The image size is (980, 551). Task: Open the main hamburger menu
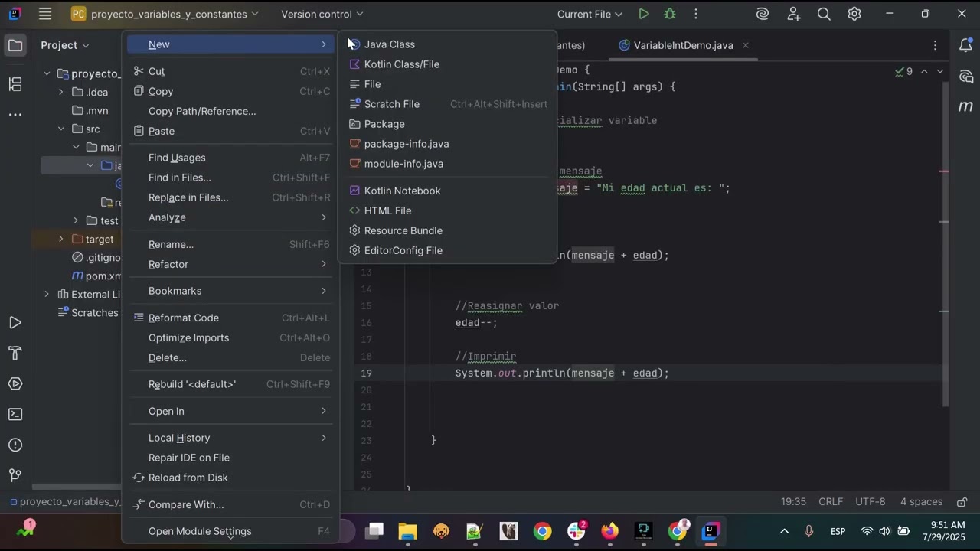(45, 14)
